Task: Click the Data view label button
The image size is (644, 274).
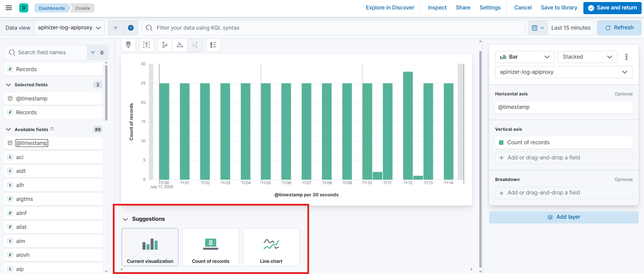Action: [x=18, y=28]
